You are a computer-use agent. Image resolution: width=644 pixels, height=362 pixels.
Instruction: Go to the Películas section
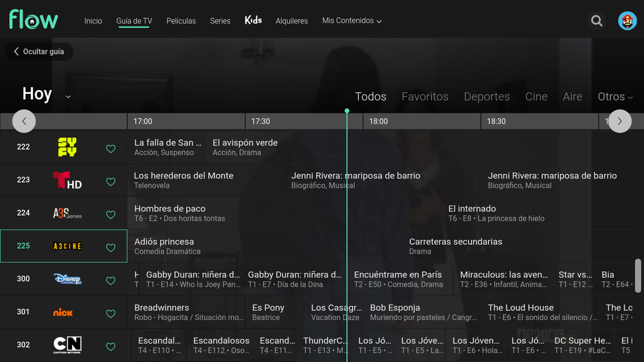(181, 21)
